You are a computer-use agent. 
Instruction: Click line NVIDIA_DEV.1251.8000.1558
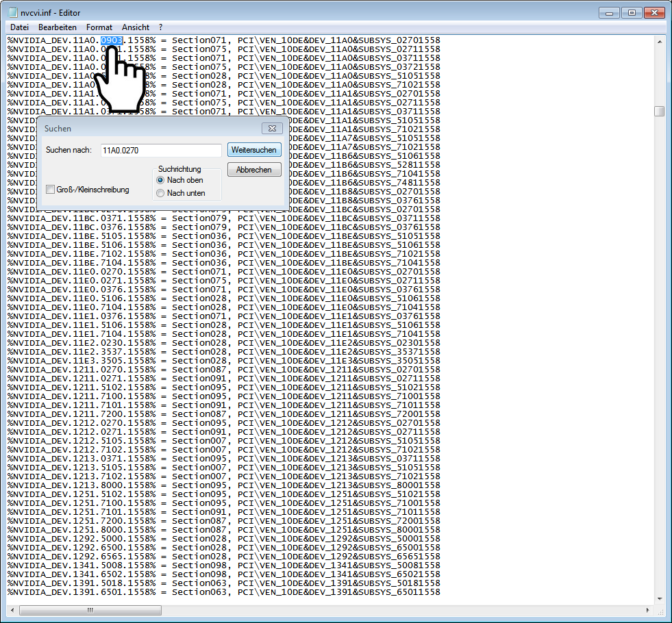pyautogui.click(x=224, y=530)
